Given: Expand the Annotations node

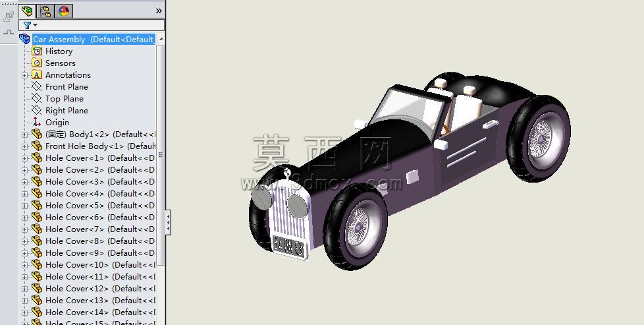Looking at the screenshot, I should coord(24,75).
